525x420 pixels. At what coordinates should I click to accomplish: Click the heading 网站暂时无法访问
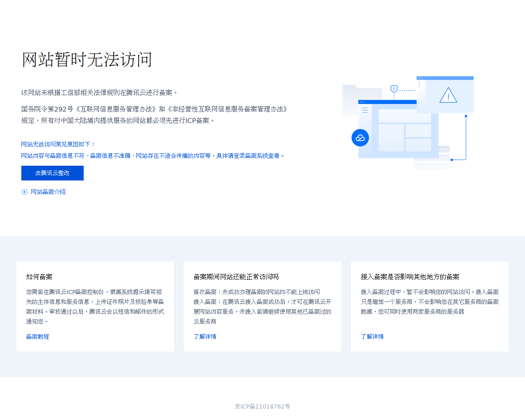coord(87,60)
